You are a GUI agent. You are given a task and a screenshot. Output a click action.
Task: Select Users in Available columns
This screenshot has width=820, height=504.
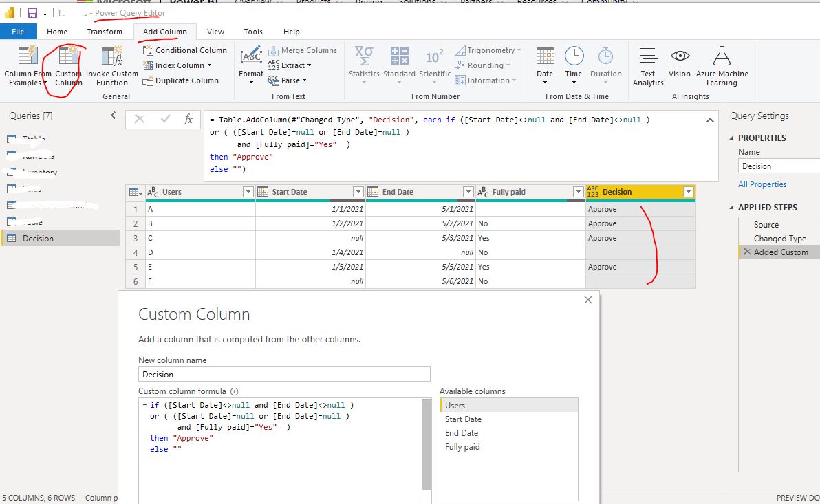tap(509, 406)
